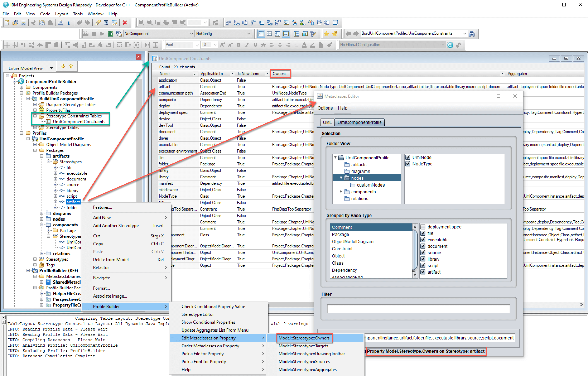Uncheck the artifact checkbox in Metaclasses Editor
This screenshot has height=376, width=588.
click(423, 272)
